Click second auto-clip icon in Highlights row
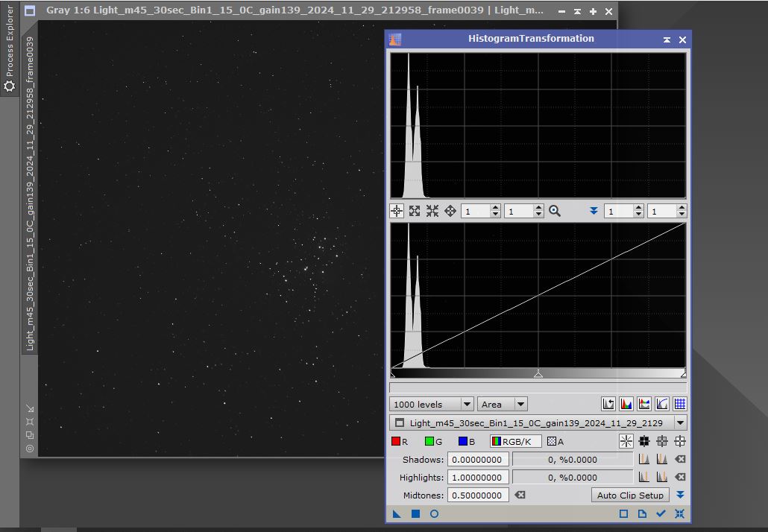 [x=661, y=477]
